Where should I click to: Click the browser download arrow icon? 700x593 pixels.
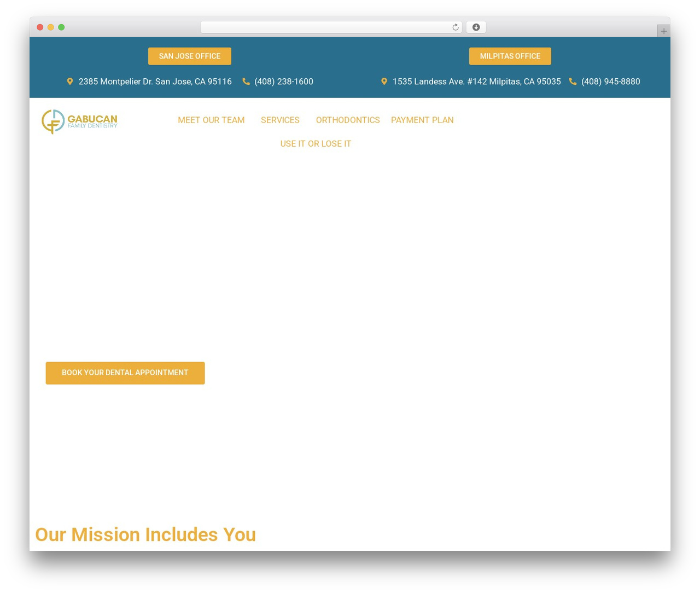(x=476, y=27)
